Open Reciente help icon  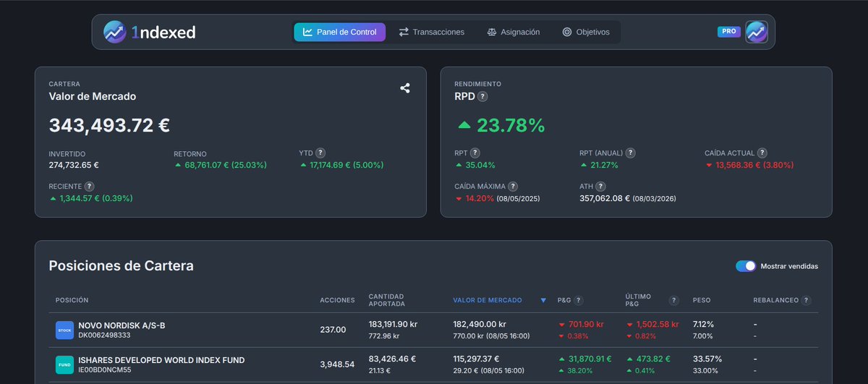90,187
